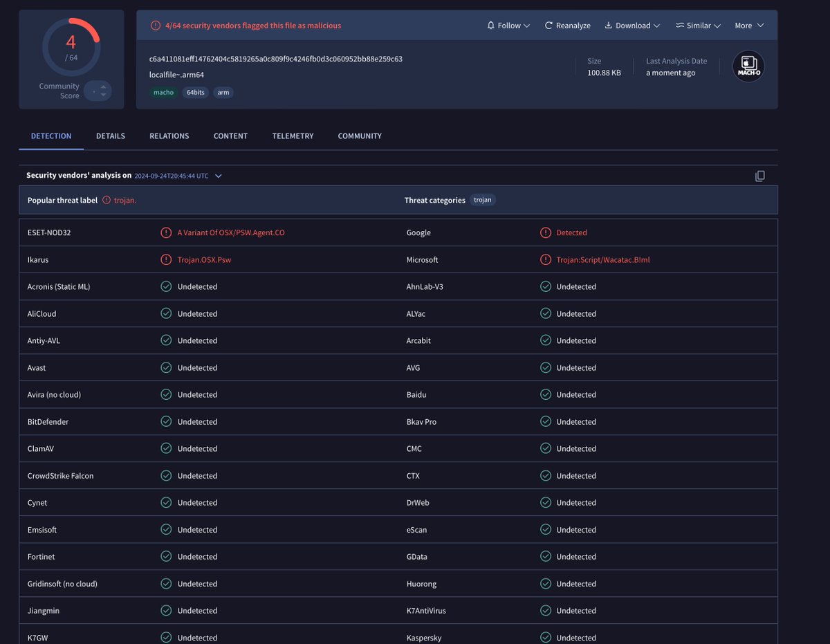Click the alert icon in the Microsoft row

pos(545,259)
